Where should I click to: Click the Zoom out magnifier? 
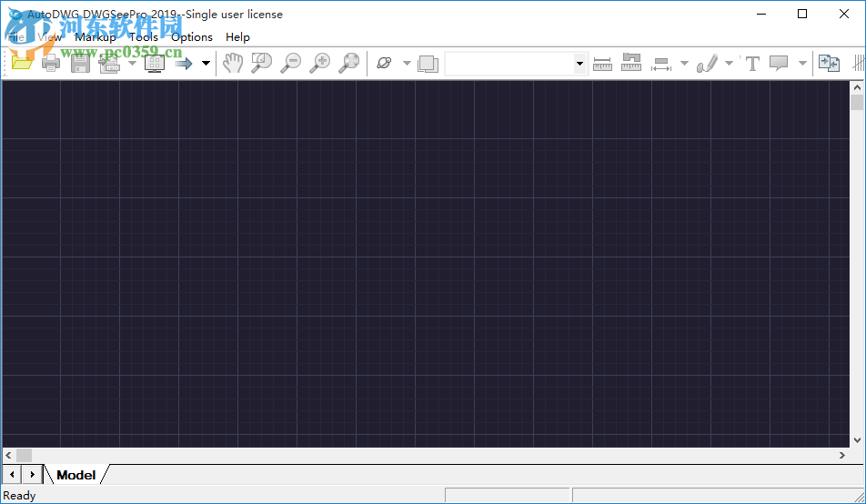pyautogui.click(x=290, y=63)
